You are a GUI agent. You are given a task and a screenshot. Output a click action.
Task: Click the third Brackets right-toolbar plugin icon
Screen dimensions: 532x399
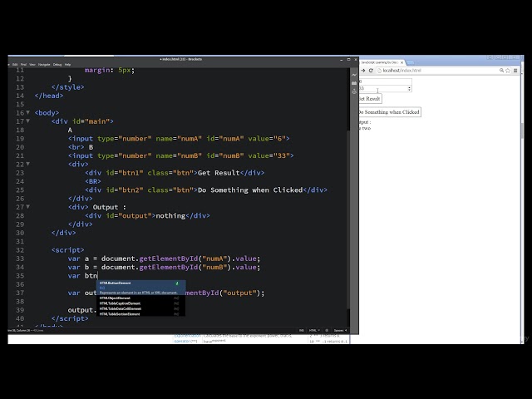354,91
